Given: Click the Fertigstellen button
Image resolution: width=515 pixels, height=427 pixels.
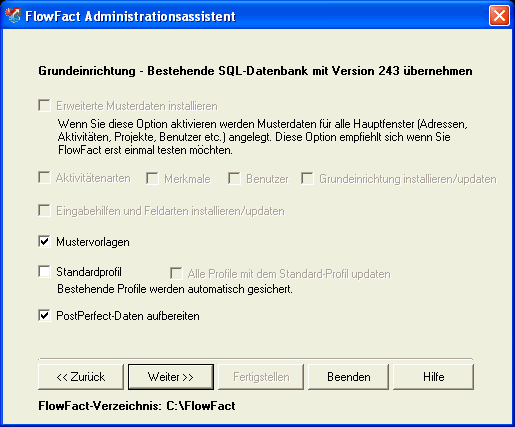Looking at the screenshot, I should (261, 377).
